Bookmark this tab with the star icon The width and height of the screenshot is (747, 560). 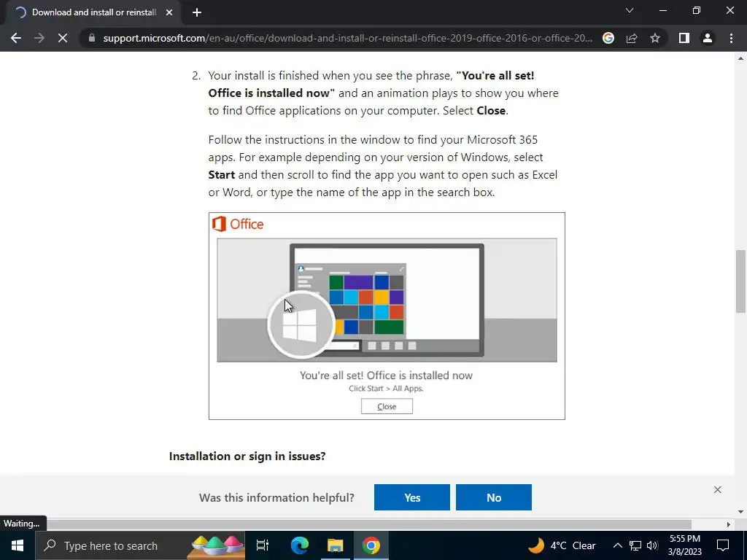[x=655, y=38]
